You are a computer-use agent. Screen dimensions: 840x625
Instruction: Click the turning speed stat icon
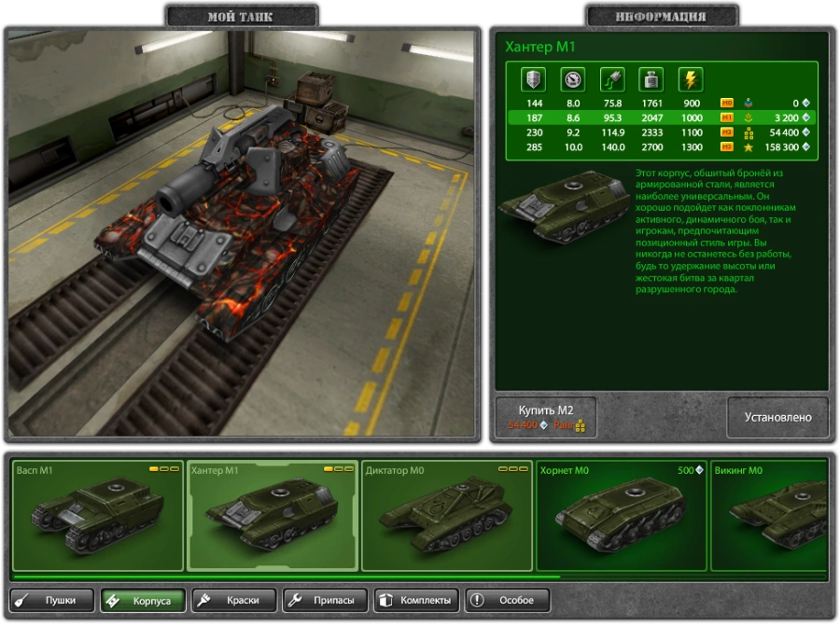click(x=612, y=80)
